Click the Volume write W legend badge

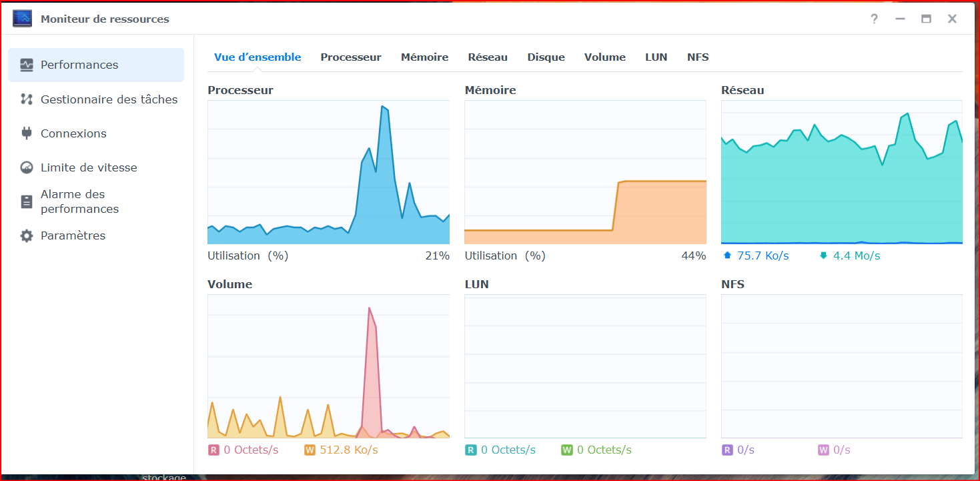pos(310,450)
